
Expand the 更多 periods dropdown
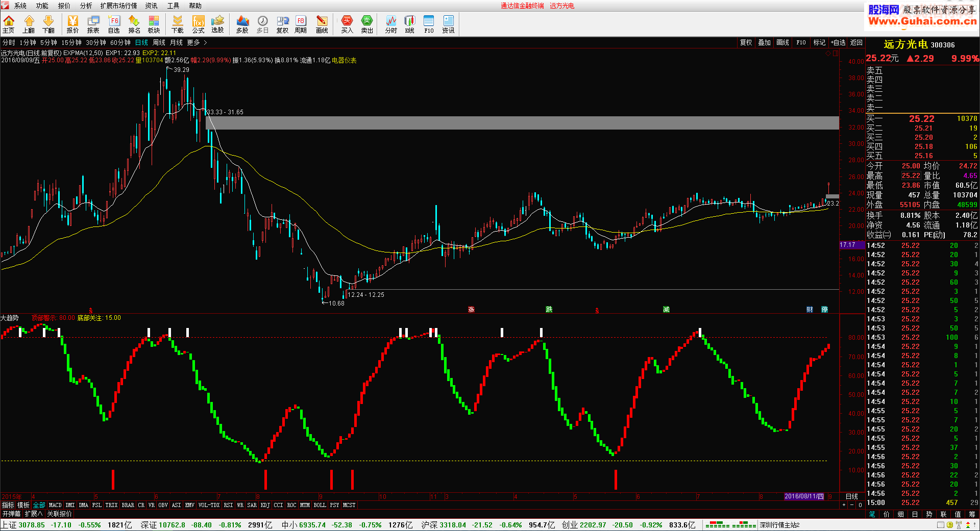click(197, 43)
